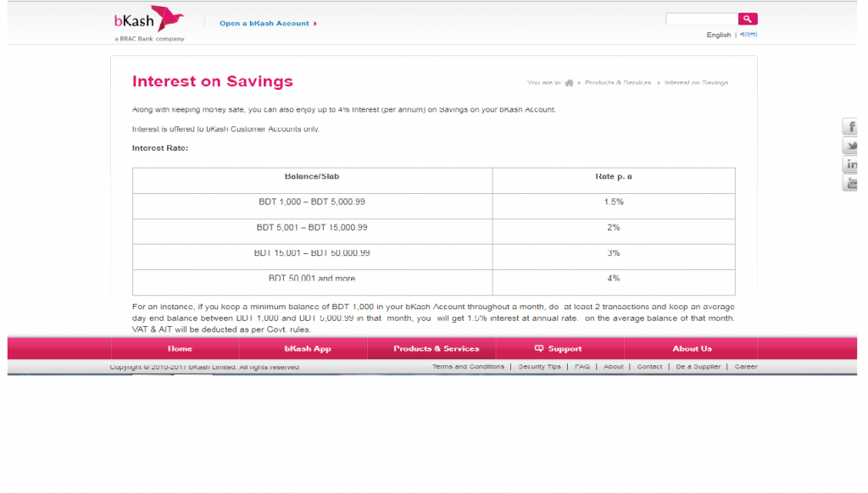
Task: Open Career footer link
Action: click(746, 367)
